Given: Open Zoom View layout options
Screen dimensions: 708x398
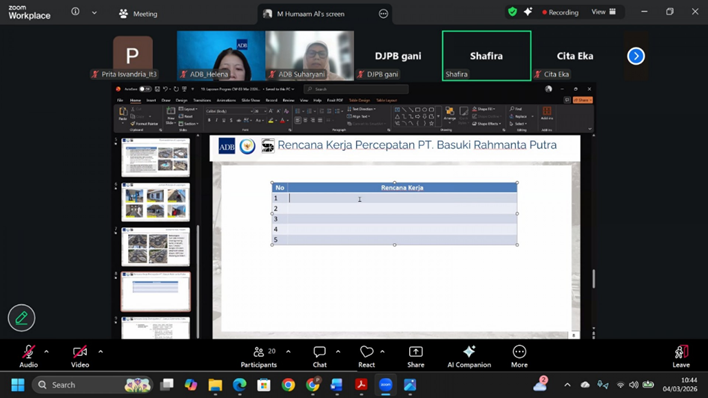Looking at the screenshot, I should (x=604, y=12).
